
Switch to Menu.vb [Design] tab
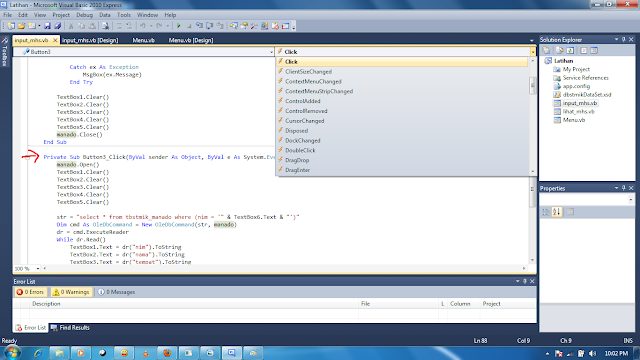(191, 40)
